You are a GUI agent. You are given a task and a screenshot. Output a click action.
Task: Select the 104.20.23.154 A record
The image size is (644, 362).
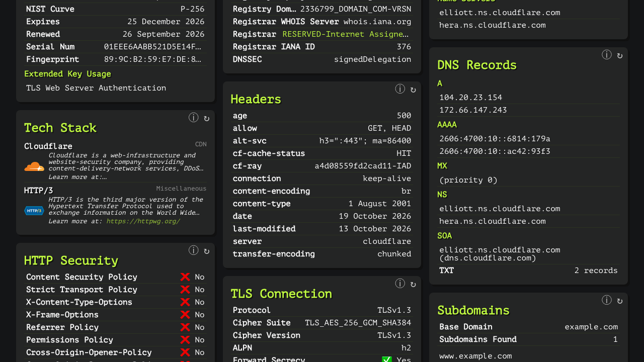coord(470,98)
